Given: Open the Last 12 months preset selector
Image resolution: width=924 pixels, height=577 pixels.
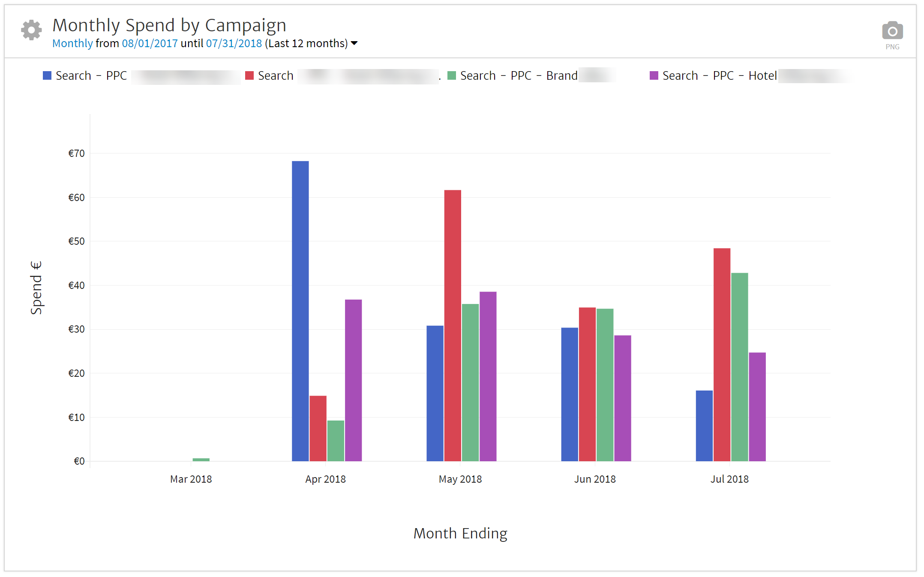Looking at the screenshot, I should (x=306, y=44).
